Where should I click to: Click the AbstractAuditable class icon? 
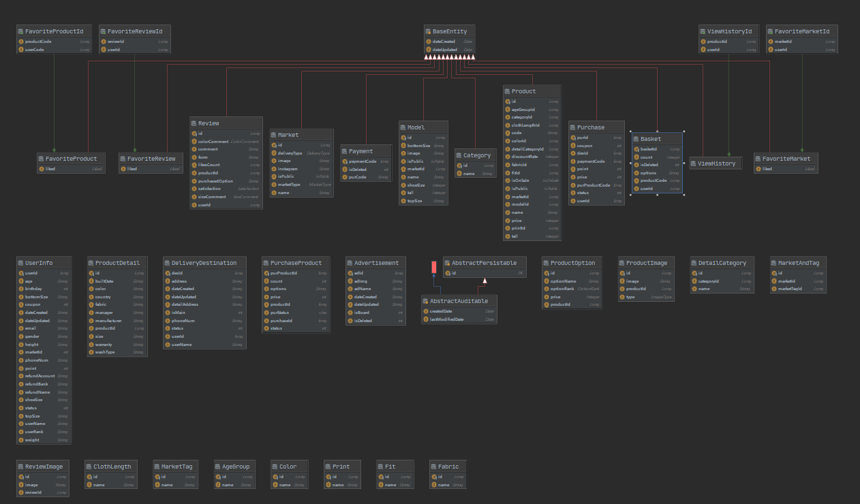pyautogui.click(x=425, y=301)
